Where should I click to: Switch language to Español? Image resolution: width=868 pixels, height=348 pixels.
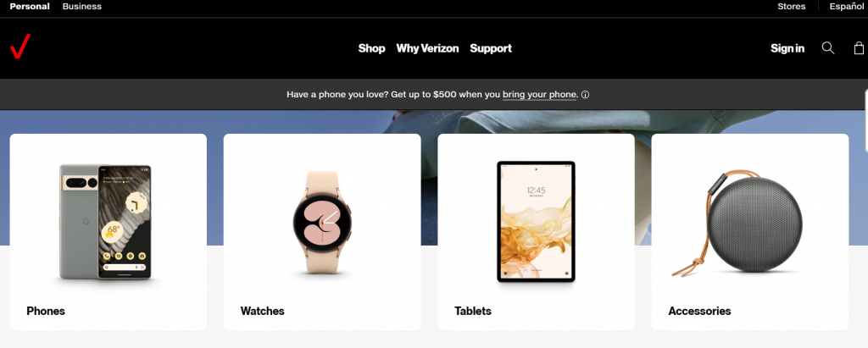[847, 7]
